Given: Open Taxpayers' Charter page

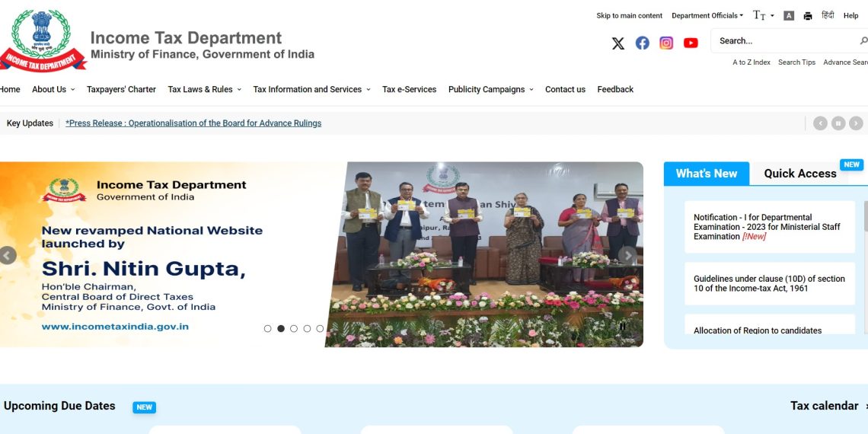Looking at the screenshot, I should click(x=121, y=89).
